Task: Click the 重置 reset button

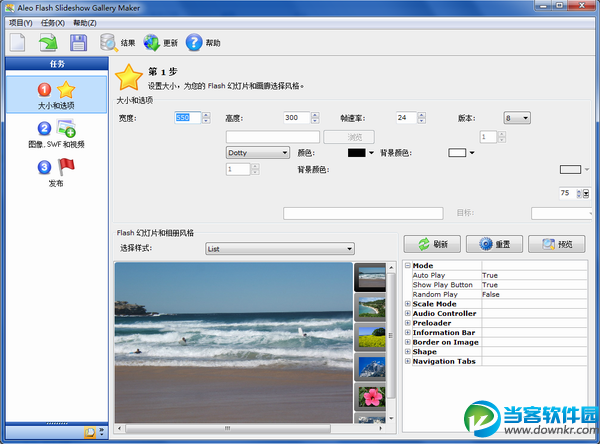Action: coord(494,244)
